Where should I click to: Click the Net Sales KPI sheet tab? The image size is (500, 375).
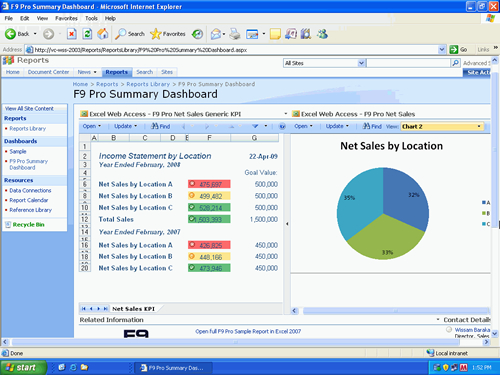[133, 309]
